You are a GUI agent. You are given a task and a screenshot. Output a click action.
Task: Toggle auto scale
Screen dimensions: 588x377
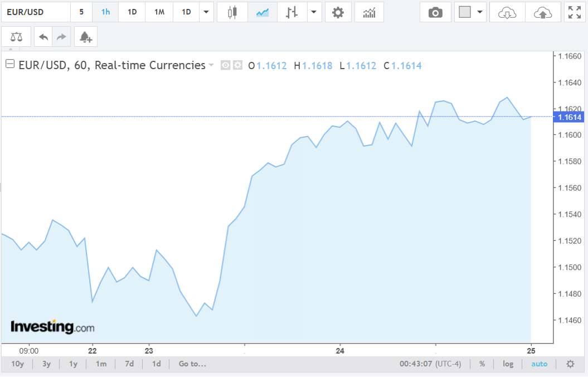point(540,364)
